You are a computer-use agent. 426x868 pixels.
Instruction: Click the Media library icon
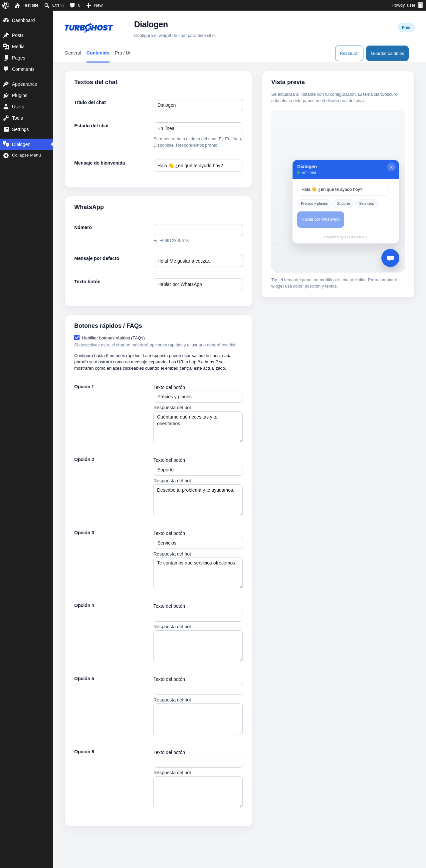tap(6, 47)
